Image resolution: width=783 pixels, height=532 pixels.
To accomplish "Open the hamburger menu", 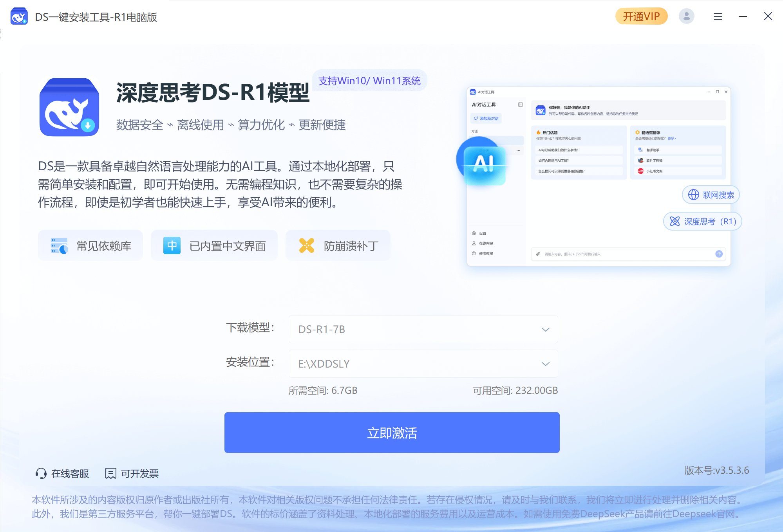I will 718,16.
